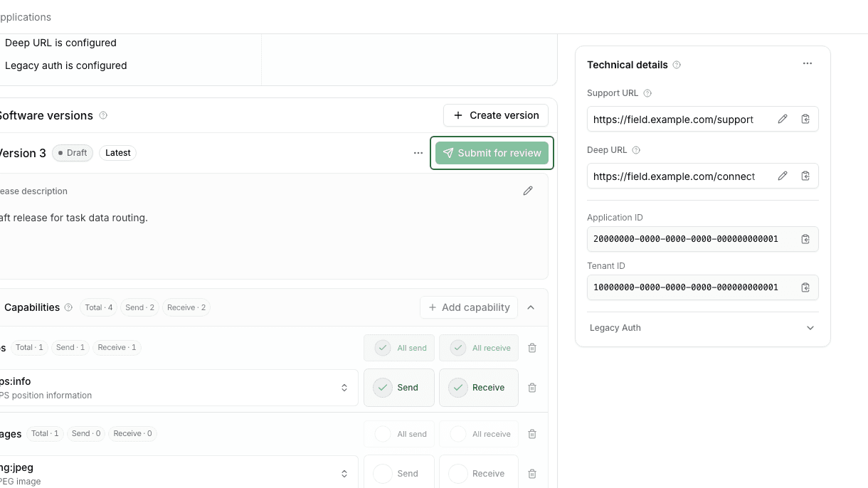Collapse the Capabilities section chevron
Image resolution: width=868 pixels, height=488 pixels.
pyautogui.click(x=531, y=307)
